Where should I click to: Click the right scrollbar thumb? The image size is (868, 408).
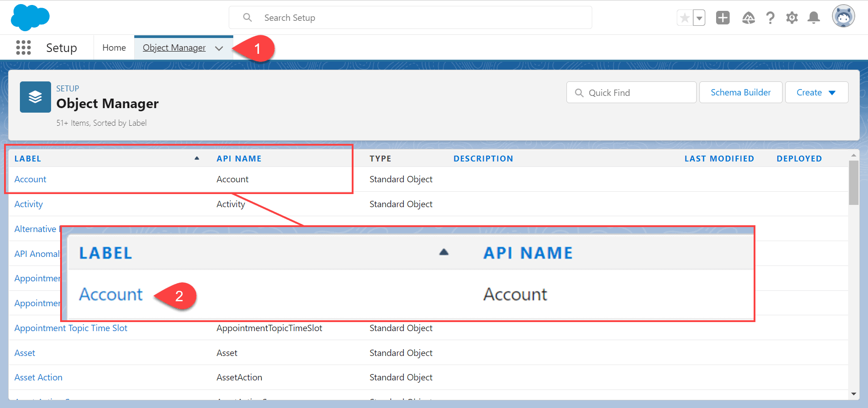coord(854,183)
